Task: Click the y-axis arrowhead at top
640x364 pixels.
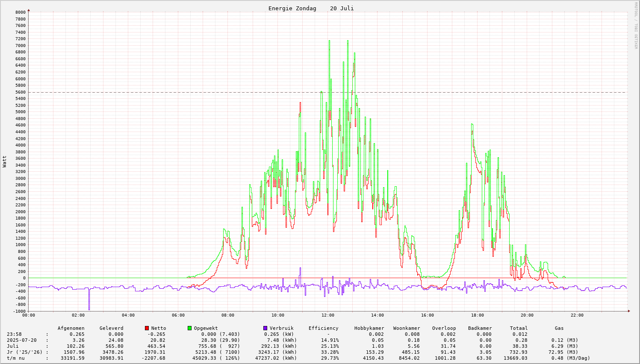Action: tap(29, 10)
